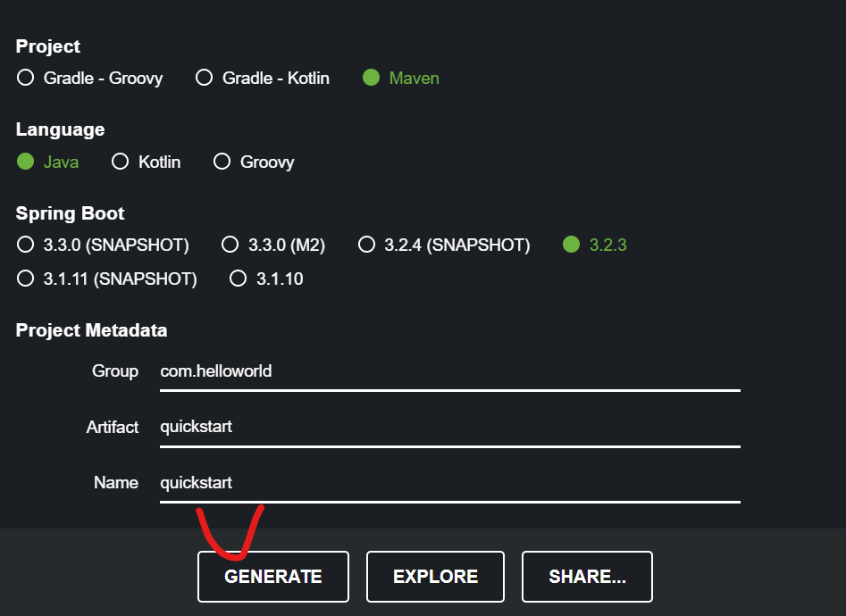Select Spring Boot version 3.1.10

[x=266, y=279]
